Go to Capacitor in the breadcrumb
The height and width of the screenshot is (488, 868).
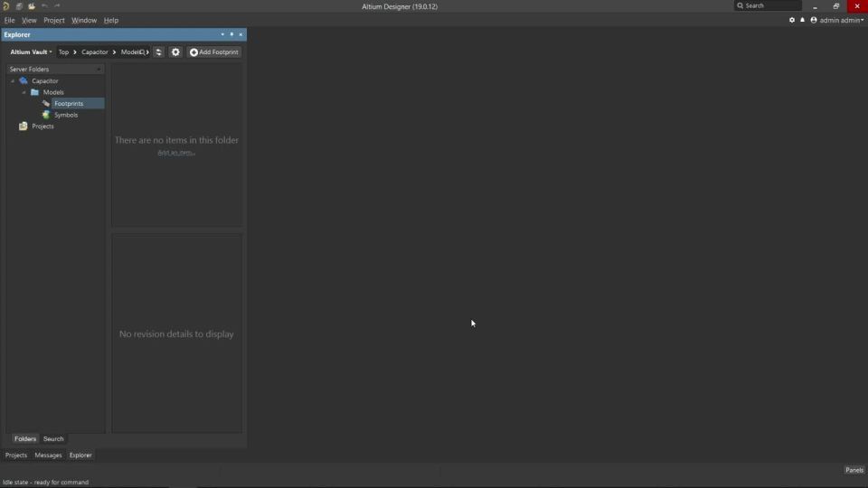click(95, 52)
